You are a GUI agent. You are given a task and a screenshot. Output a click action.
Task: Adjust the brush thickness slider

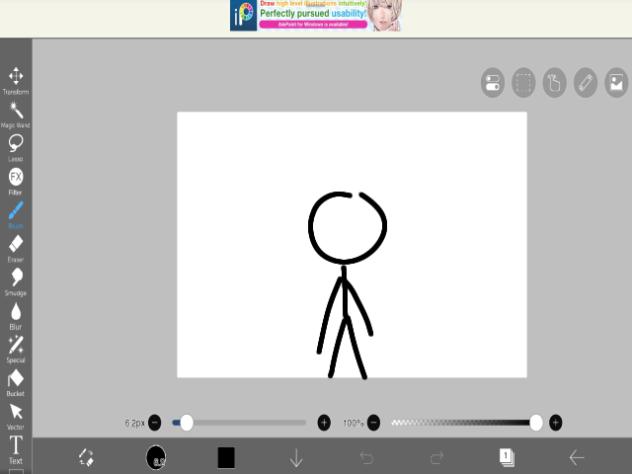click(x=239, y=423)
